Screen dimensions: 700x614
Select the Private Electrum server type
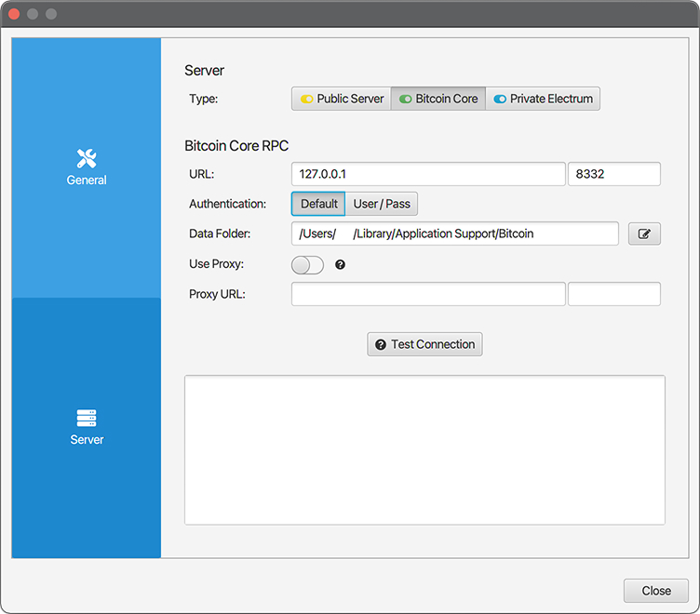pos(543,99)
